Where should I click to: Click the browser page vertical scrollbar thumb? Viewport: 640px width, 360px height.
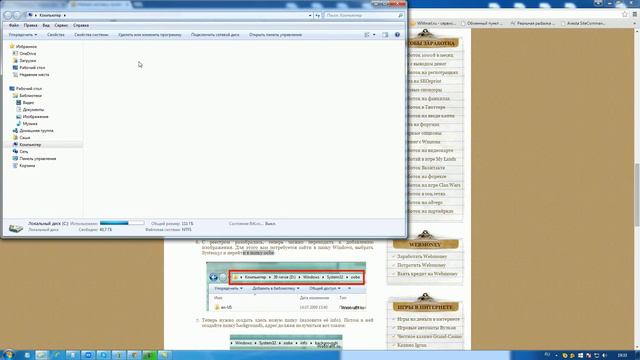point(637,194)
